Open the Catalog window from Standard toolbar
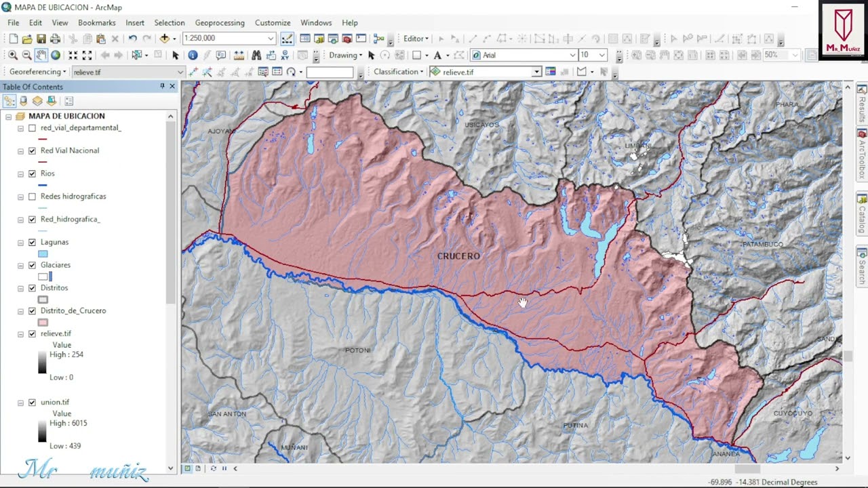Viewport: 868px width, 488px height. tap(319, 39)
